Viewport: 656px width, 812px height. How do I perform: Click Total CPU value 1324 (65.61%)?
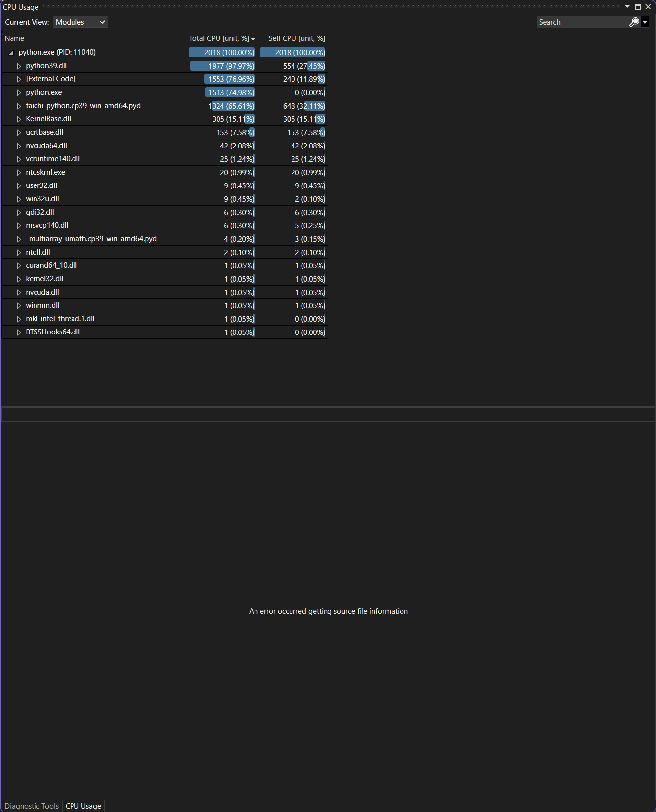pyautogui.click(x=231, y=106)
